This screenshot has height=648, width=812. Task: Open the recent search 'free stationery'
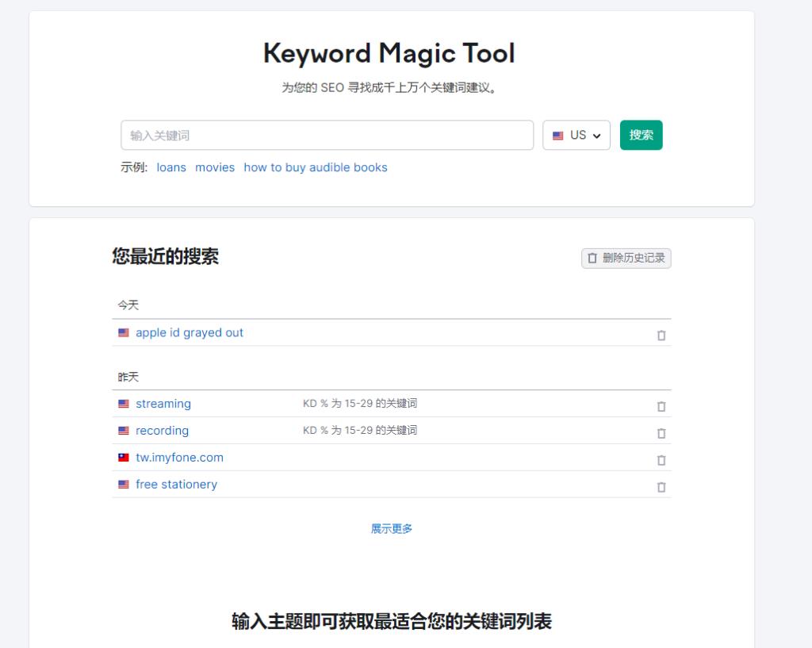[x=177, y=485]
